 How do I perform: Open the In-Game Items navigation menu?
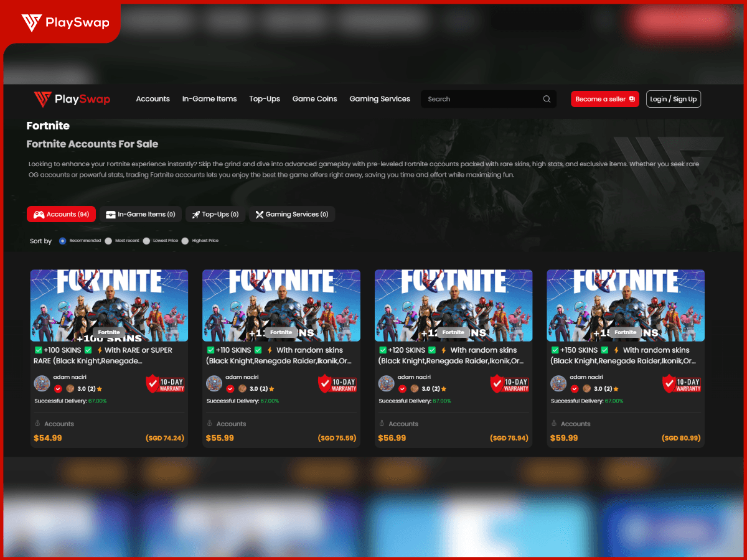[209, 99]
